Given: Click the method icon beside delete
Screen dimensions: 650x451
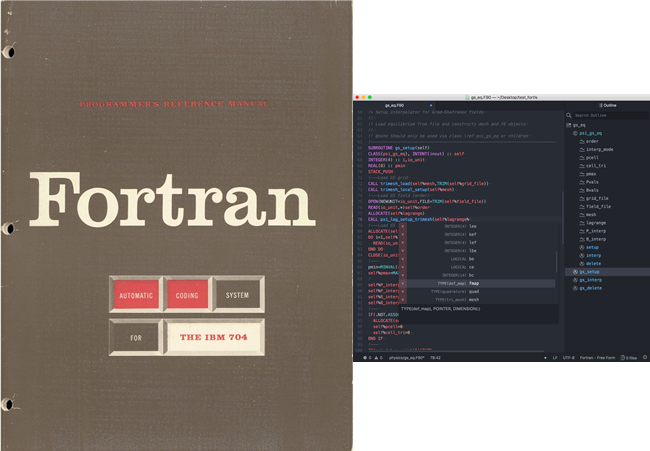Looking at the screenshot, I should [x=582, y=264].
